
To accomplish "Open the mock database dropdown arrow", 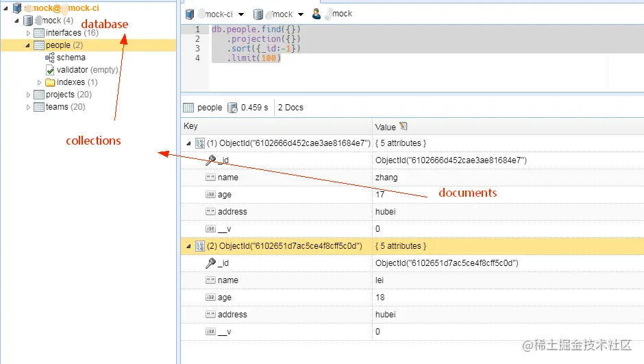I will 301,14.
